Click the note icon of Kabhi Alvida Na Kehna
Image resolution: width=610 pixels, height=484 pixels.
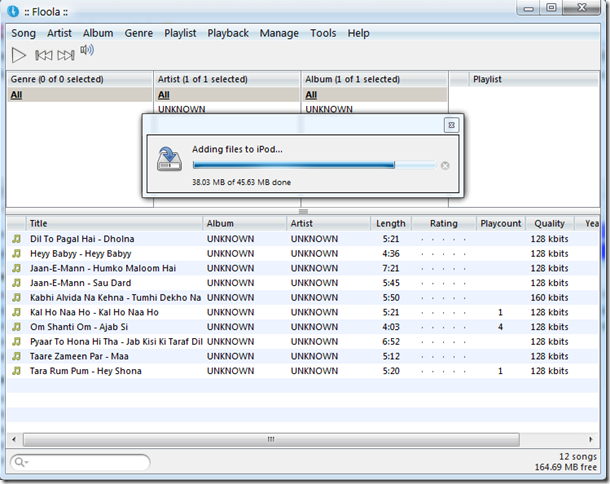point(16,297)
